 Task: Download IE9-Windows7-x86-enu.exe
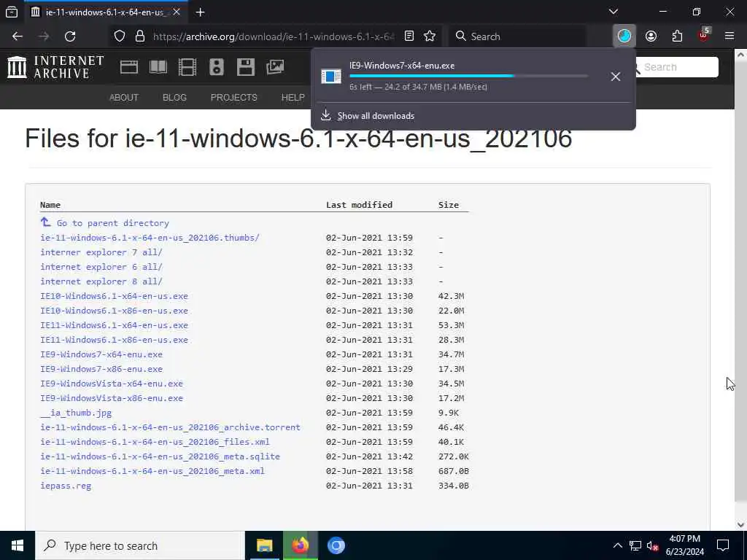pyautogui.click(x=101, y=369)
